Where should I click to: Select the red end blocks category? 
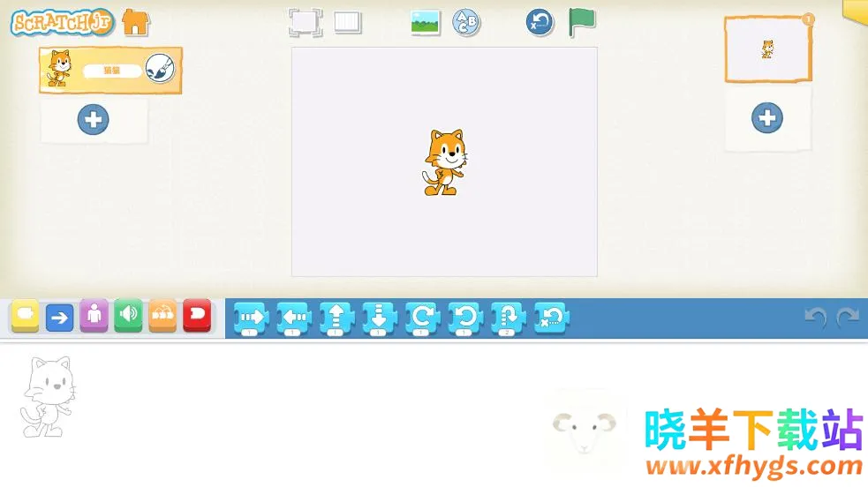click(197, 316)
